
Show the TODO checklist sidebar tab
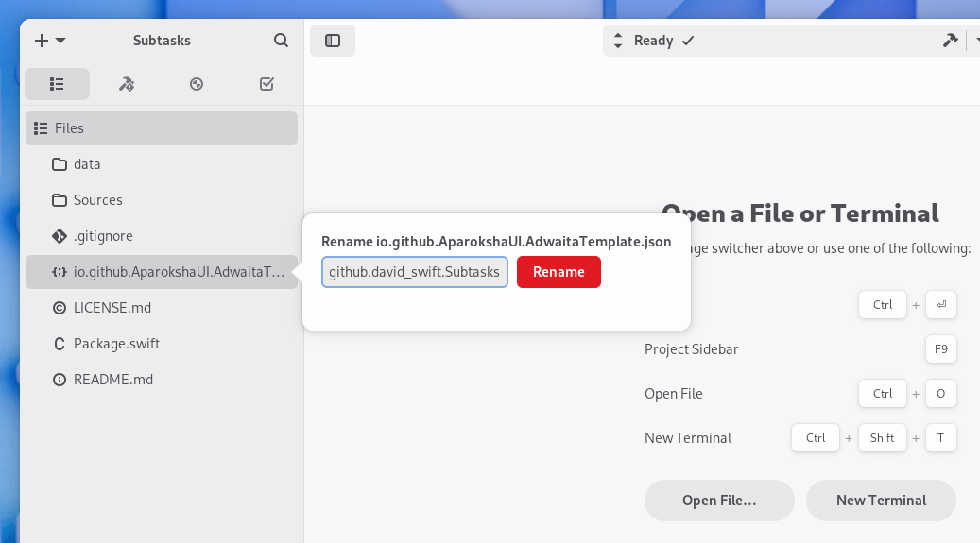click(x=266, y=84)
